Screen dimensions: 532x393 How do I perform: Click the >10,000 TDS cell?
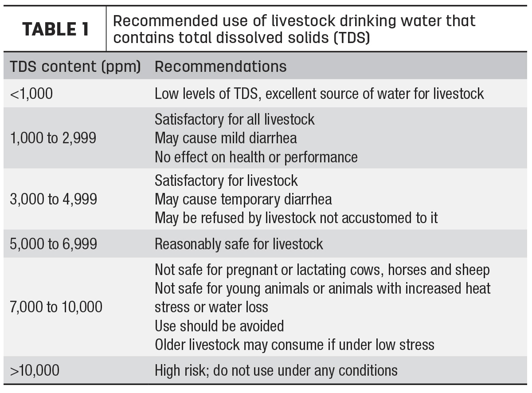(35, 370)
